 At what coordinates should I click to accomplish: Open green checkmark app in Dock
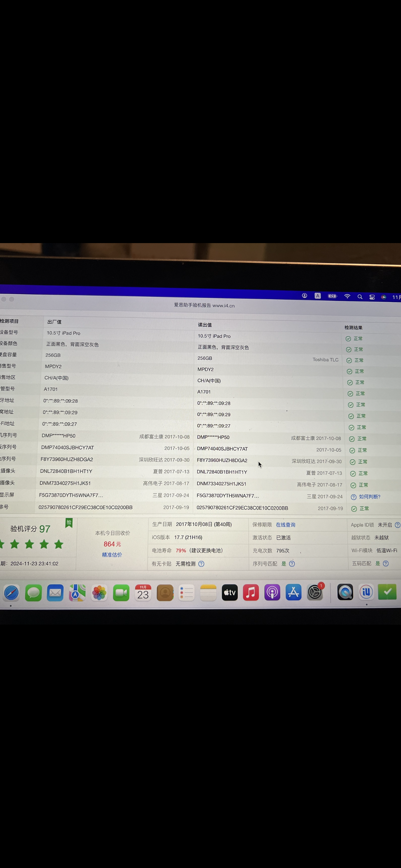[x=387, y=592]
